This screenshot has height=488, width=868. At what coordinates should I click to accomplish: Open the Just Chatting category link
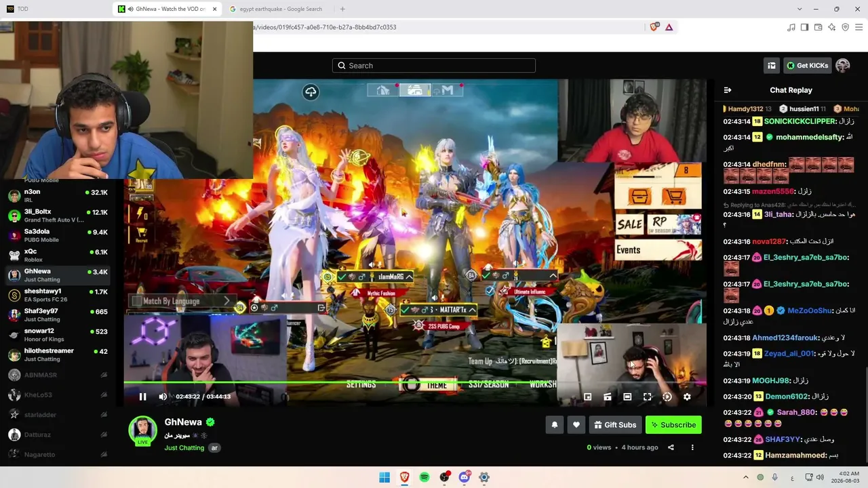184,448
